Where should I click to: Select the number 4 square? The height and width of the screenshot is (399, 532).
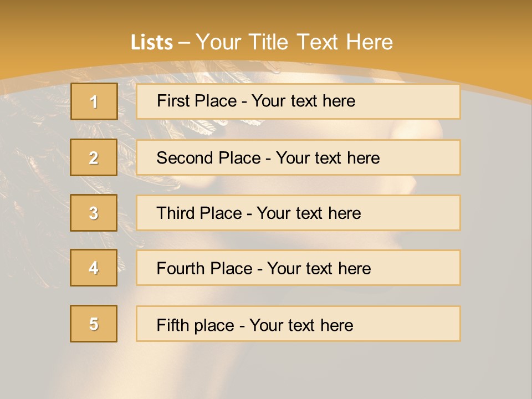tap(94, 268)
